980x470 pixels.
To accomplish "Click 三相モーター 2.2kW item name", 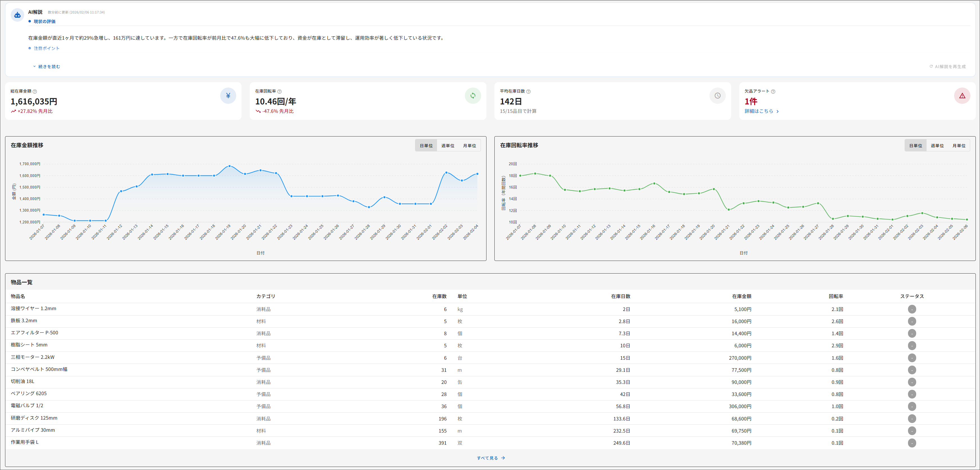I will coord(33,357).
